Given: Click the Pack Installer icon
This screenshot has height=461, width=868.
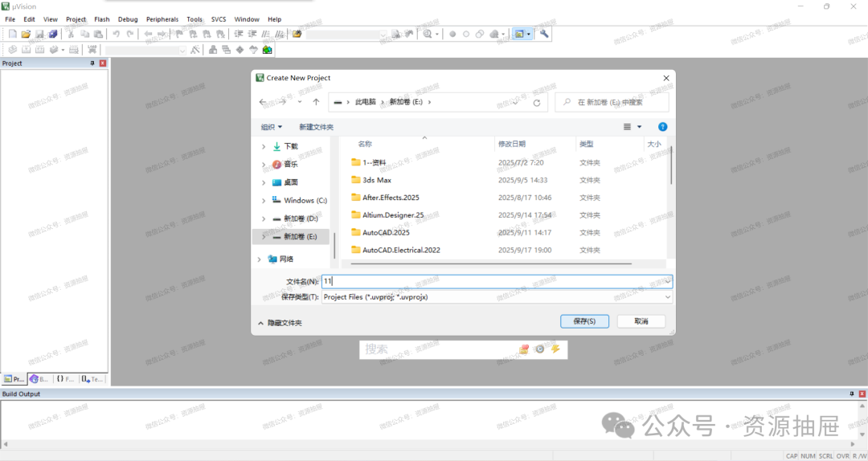Looking at the screenshot, I should [x=268, y=50].
